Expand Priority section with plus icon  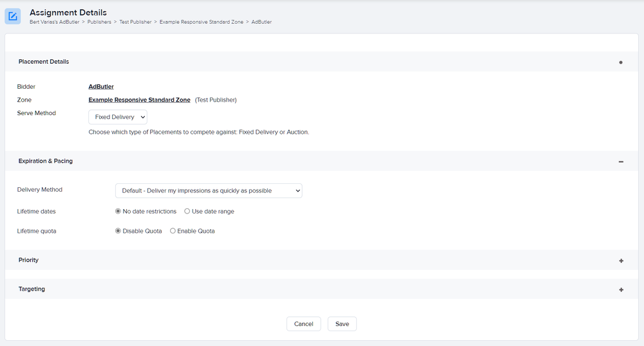pyautogui.click(x=621, y=260)
